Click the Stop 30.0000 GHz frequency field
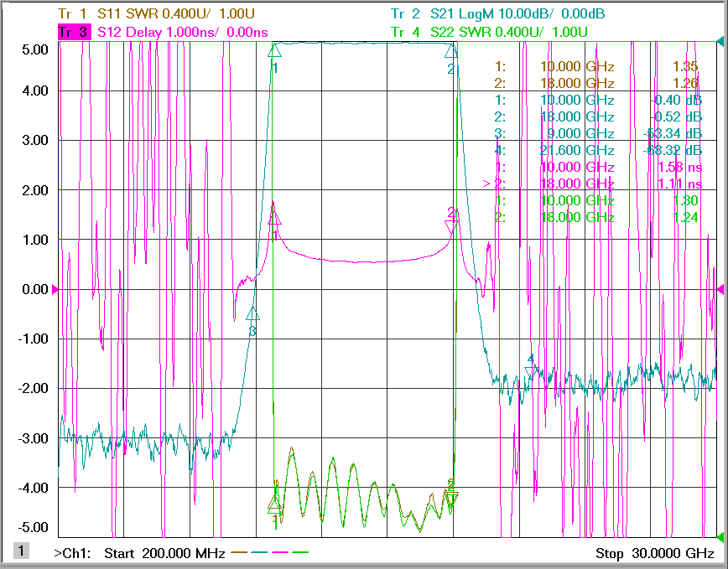 655,553
